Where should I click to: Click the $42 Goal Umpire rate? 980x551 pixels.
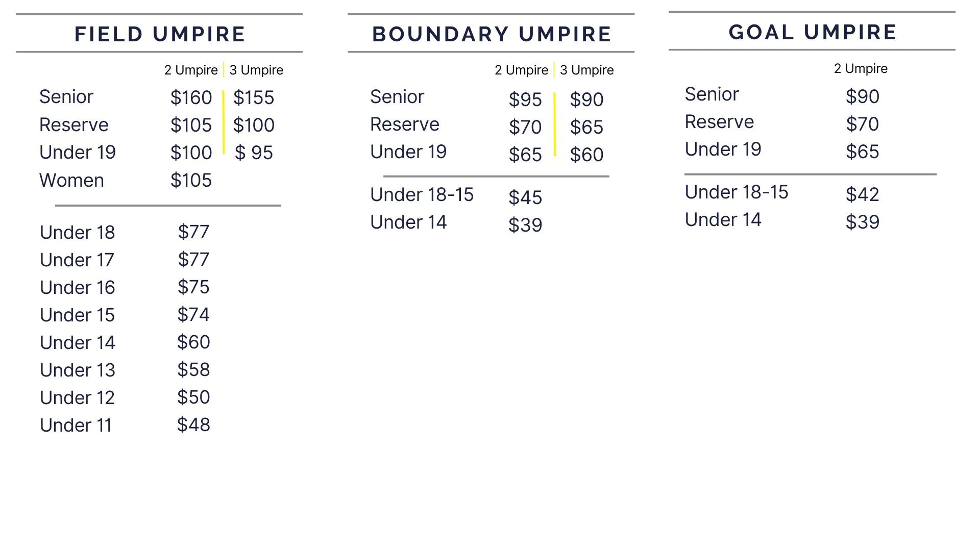click(x=862, y=194)
